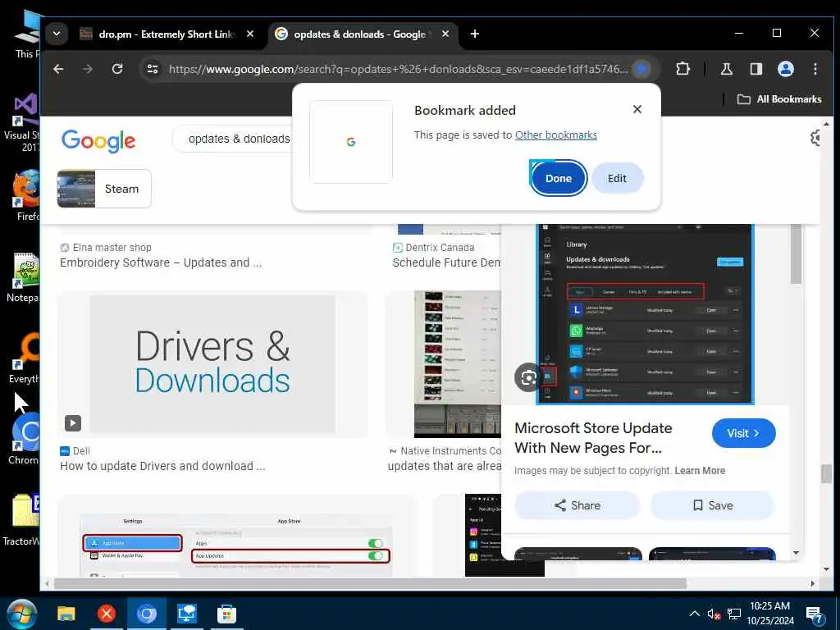The image size is (840, 630).
Task: Click the play icon on Dell thumbnail
Action: point(73,423)
